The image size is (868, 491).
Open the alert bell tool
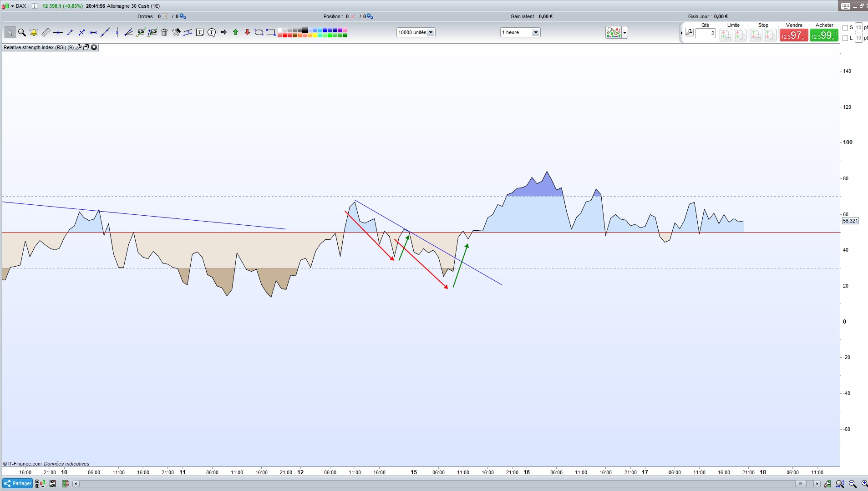[34, 32]
